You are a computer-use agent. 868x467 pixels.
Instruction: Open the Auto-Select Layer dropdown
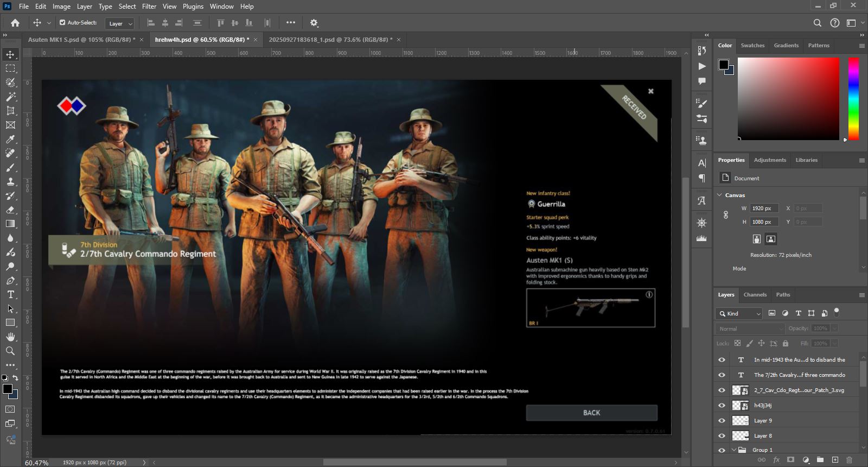(120, 23)
